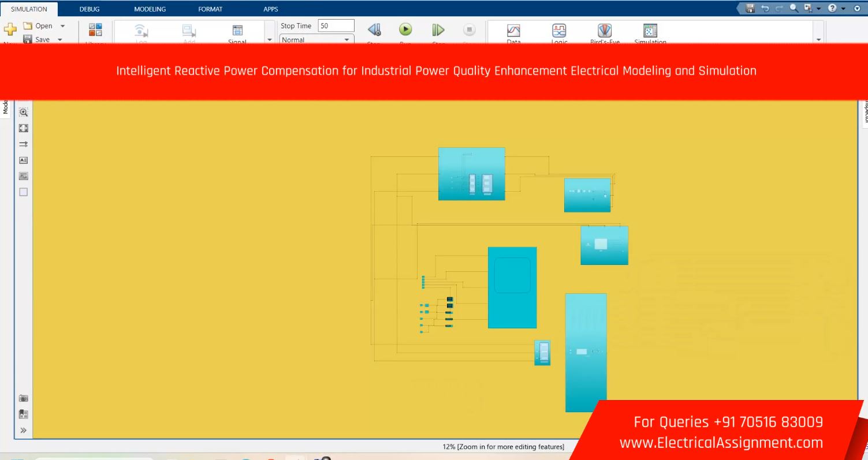Open the Data Inspector icon
Viewport: 868px width, 460px height.
(513, 31)
